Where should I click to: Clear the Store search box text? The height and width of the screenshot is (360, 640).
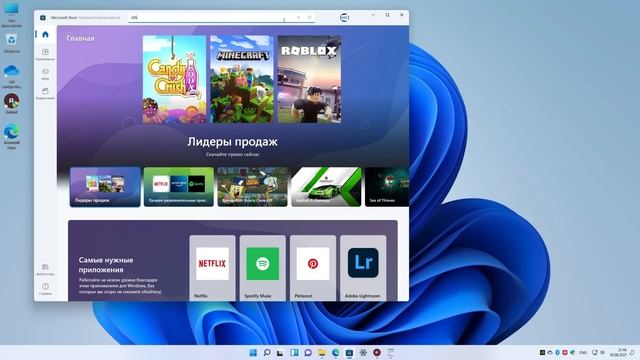click(298, 18)
